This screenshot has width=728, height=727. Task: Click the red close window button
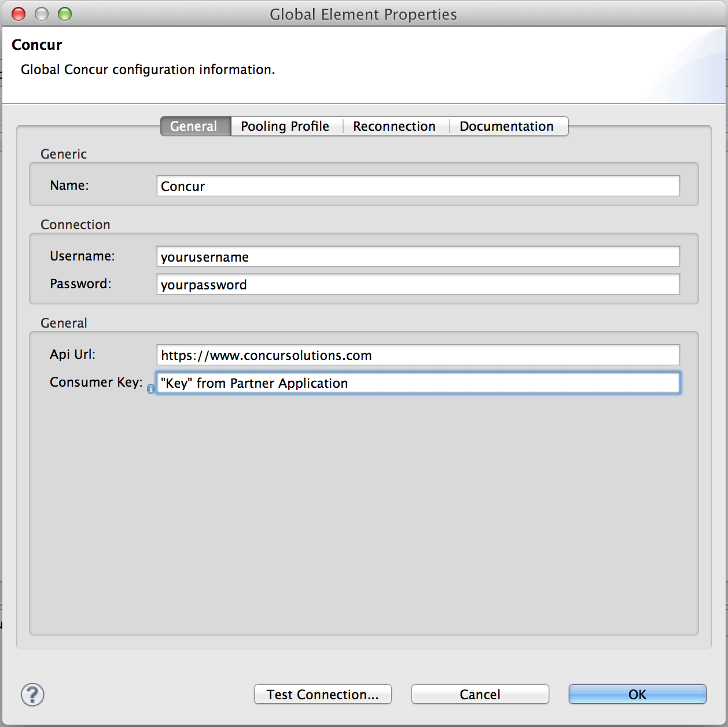coord(18,13)
